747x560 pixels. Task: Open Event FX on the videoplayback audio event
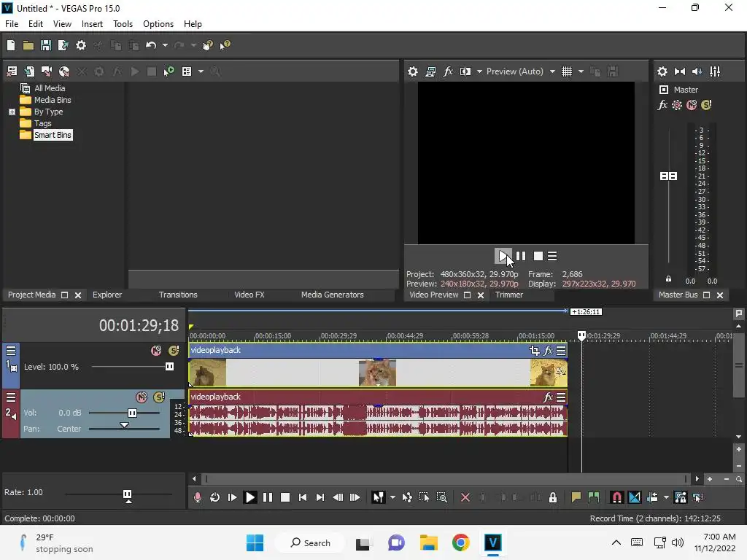549,397
